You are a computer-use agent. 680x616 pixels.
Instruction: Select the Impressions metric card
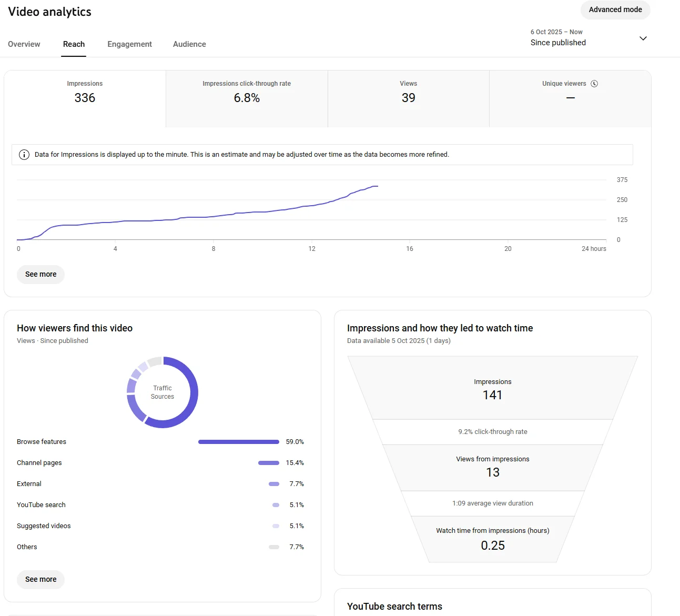coord(85,98)
